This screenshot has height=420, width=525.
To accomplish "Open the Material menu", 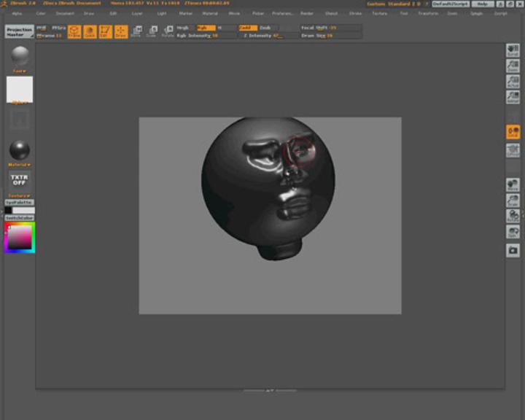I will pos(210,13).
